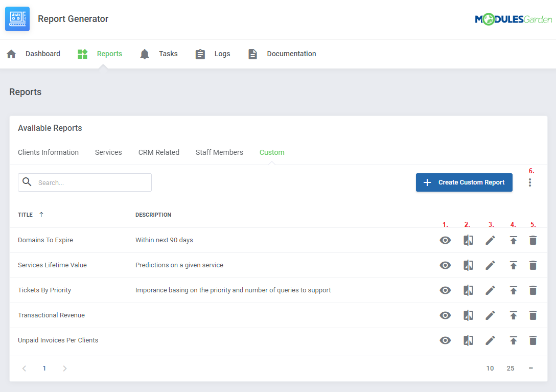Screen dimensions: 556x392
Task: Export the Transactional Revenue report
Action: [x=514, y=315]
